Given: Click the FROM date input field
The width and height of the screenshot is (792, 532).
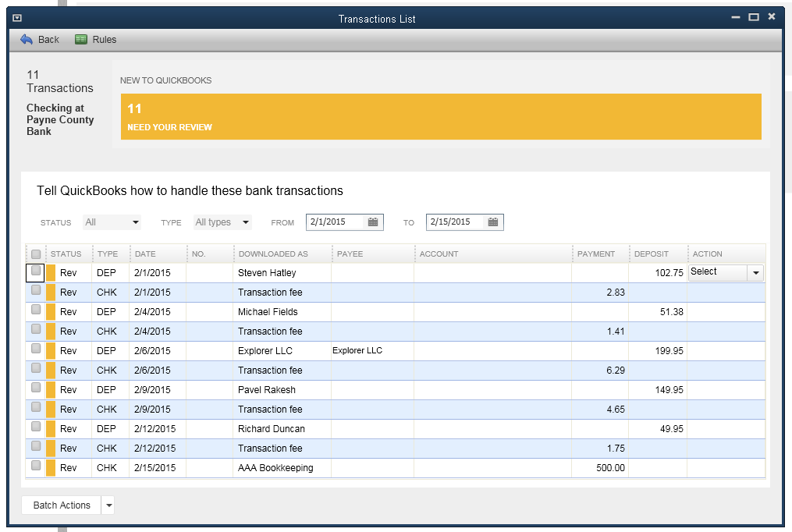Looking at the screenshot, I should tap(336, 222).
